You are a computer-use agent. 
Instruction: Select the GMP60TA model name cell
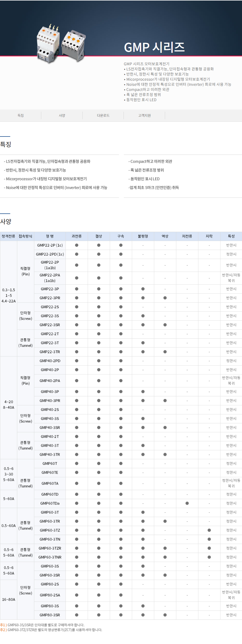(x=50, y=483)
